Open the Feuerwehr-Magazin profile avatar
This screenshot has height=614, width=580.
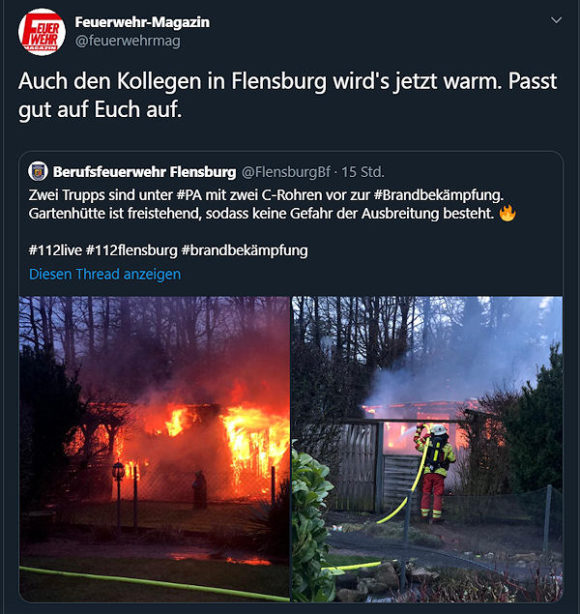[x=42, y=32]
